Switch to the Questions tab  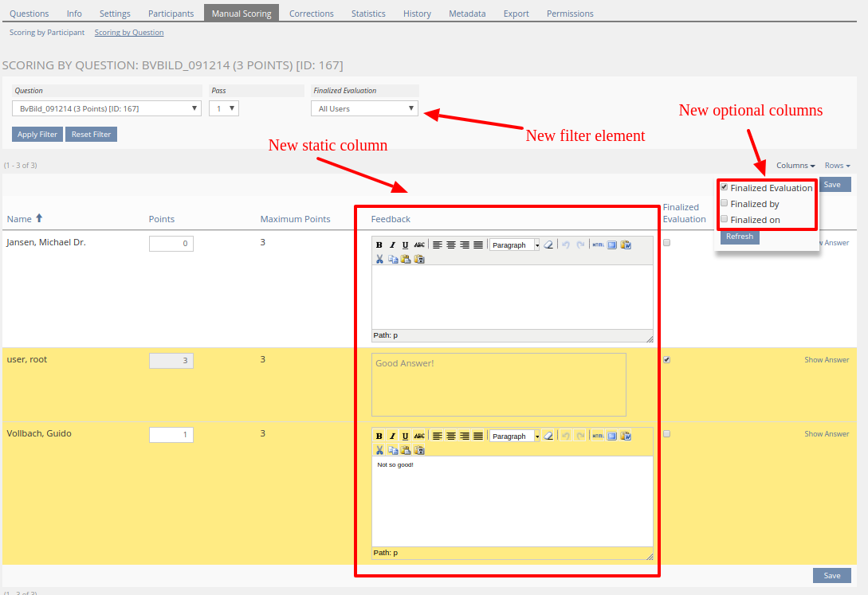click(29, 14)
